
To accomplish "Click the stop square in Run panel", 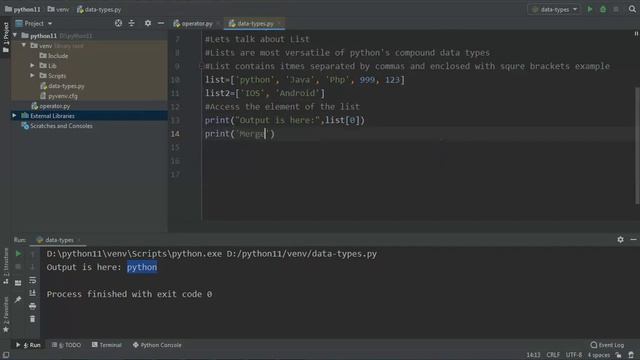I will tap(18, 267).
